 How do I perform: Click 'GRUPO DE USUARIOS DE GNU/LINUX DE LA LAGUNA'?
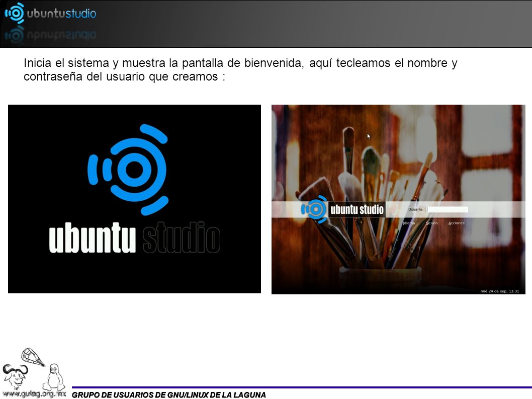coord(168,394)
